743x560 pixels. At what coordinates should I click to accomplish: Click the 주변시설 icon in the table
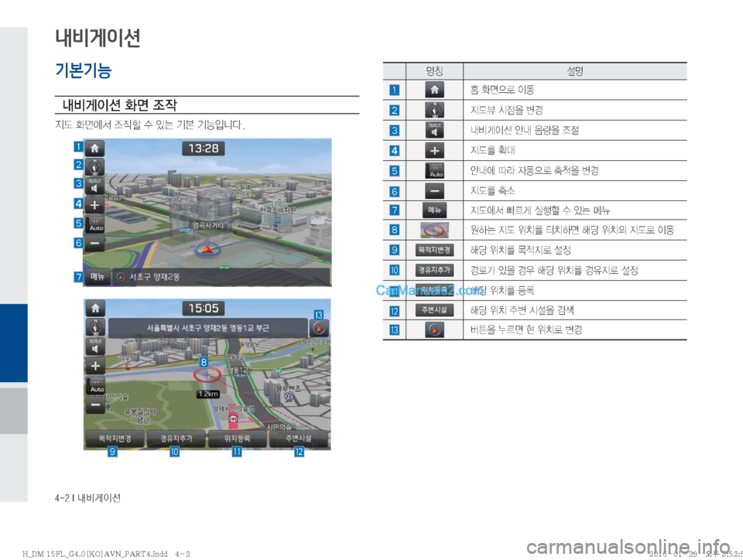(x=434, y=310)
